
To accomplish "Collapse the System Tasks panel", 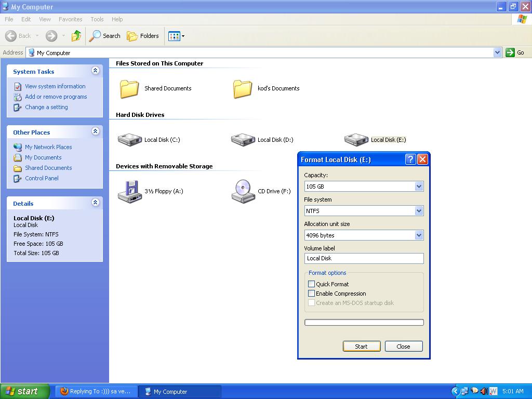I will 96,71.
